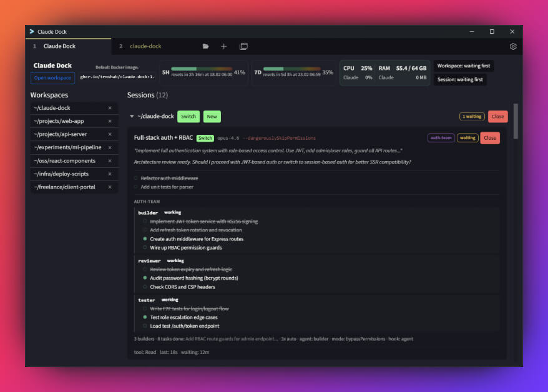
Task: Click the Open workspace button
Action: (x=52, y=78)
